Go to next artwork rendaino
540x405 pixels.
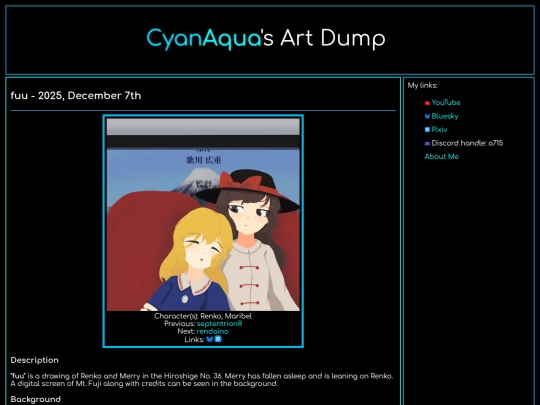point(212,331)
